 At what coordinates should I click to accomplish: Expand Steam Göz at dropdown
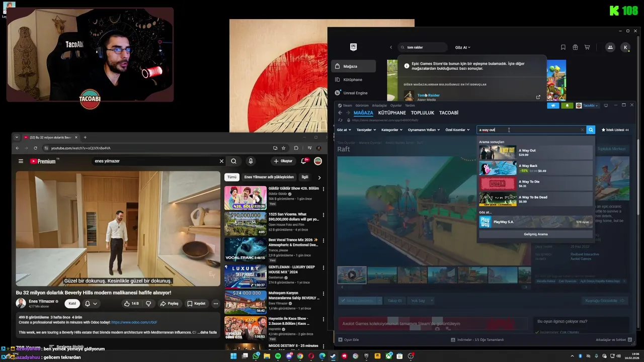344,130
